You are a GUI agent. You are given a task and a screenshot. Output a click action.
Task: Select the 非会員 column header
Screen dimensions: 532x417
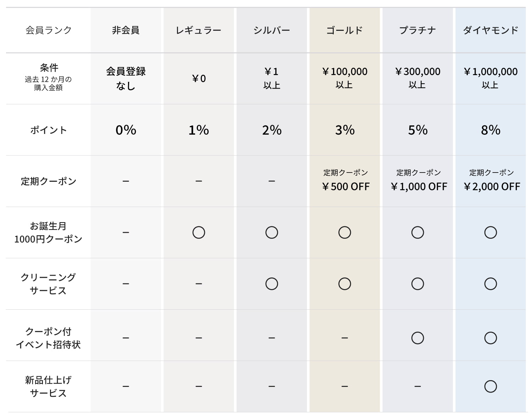(126, 30)
